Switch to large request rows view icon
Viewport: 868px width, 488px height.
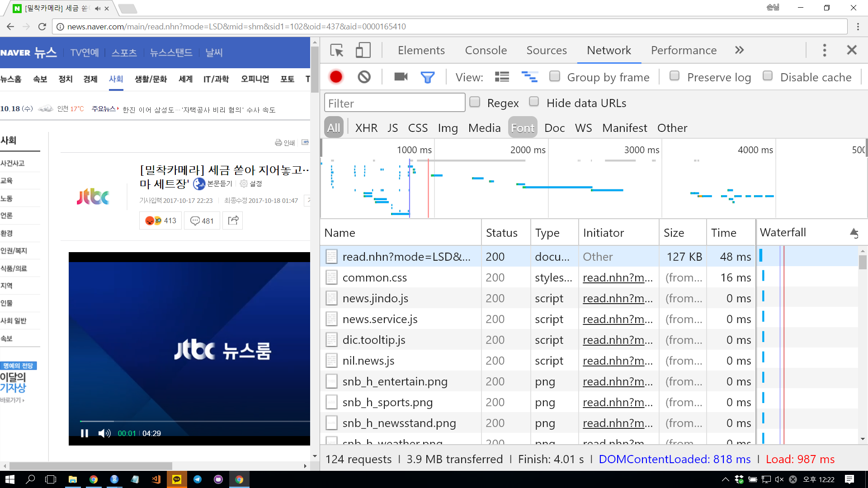[x=502, y=77]
